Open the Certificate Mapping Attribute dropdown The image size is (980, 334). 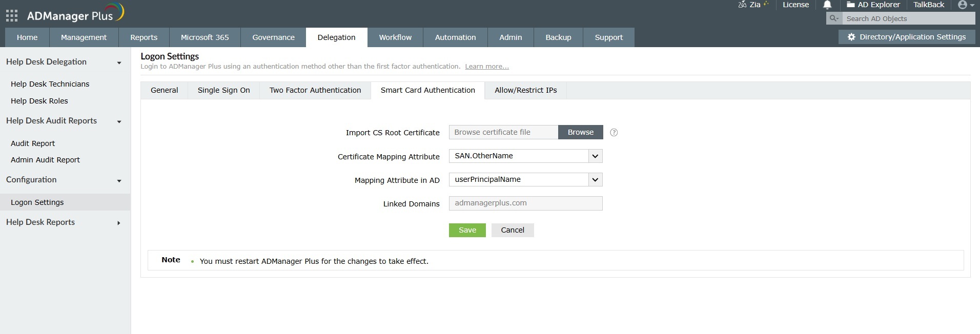pos(525,156)
